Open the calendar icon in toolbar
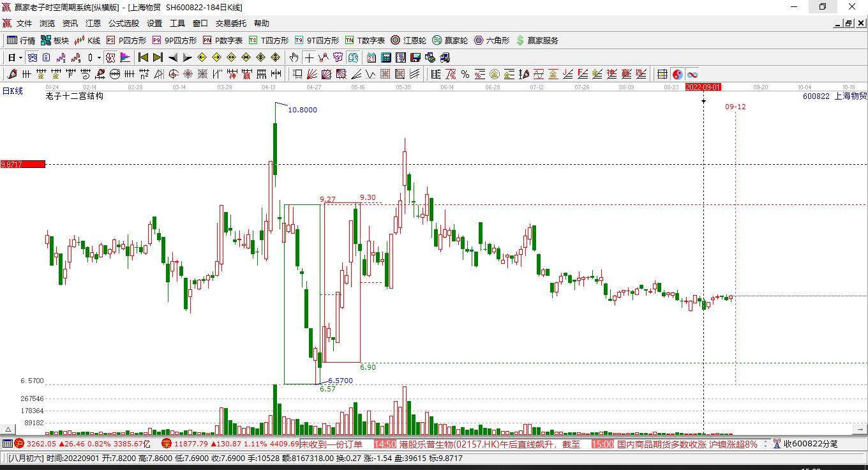The width and height of the screenshot is (868, 470). pos(371,57)
